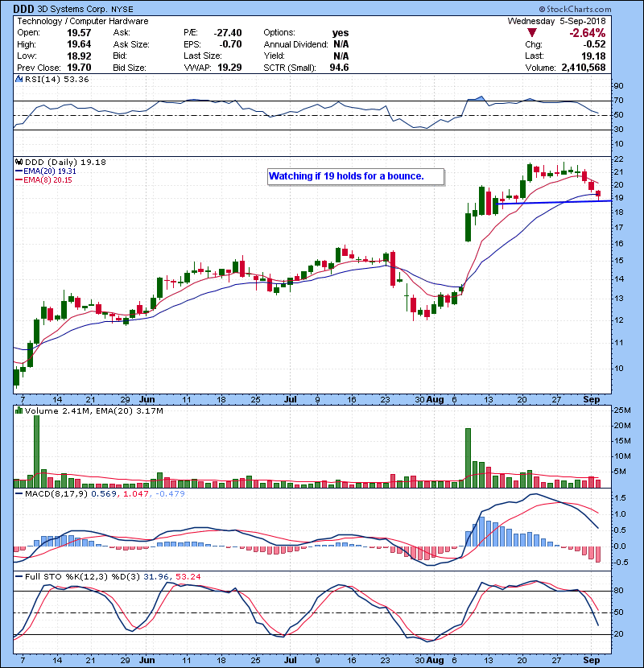
Task: Click the 80 level on the stochastic axis
Action: 618,591
